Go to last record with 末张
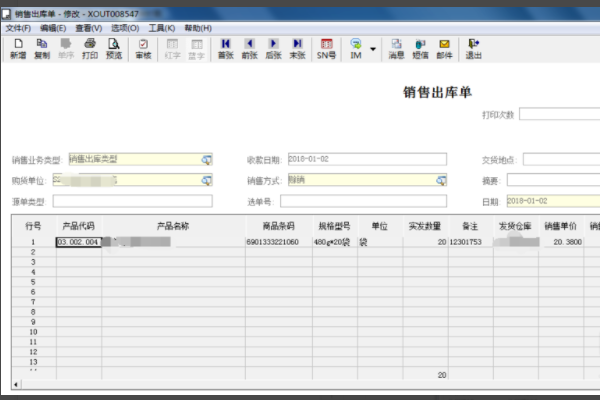 297,49
